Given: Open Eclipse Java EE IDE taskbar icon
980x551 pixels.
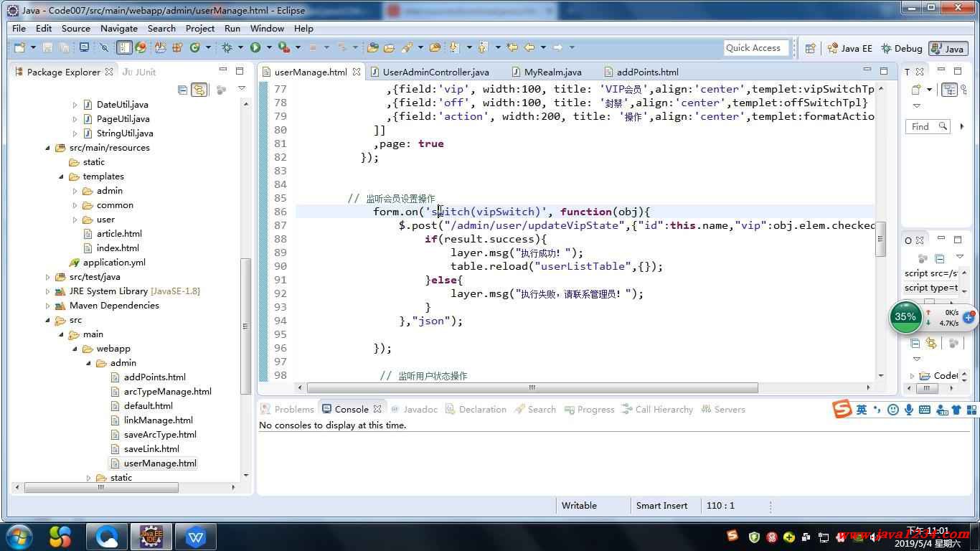Looking at the screenshot, I should (x=151, y=537).
